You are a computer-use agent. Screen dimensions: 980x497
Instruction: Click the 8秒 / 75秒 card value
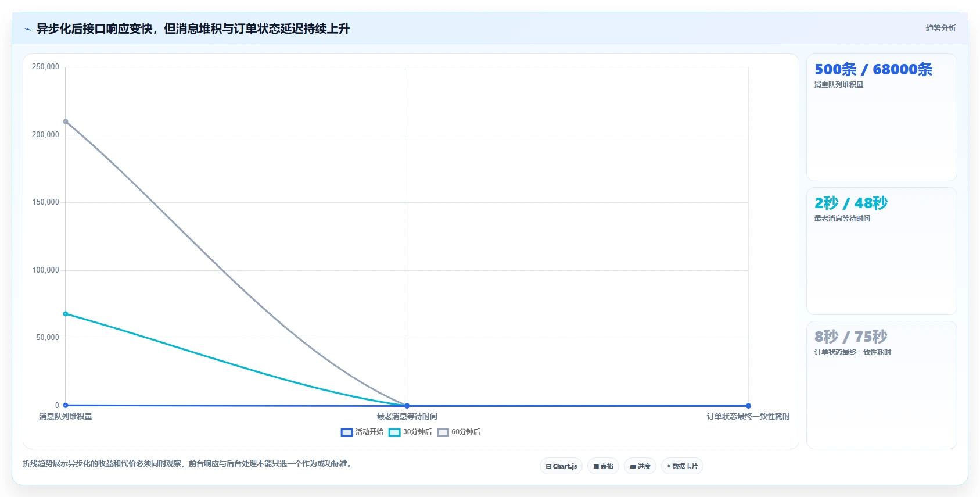point(851,337)
